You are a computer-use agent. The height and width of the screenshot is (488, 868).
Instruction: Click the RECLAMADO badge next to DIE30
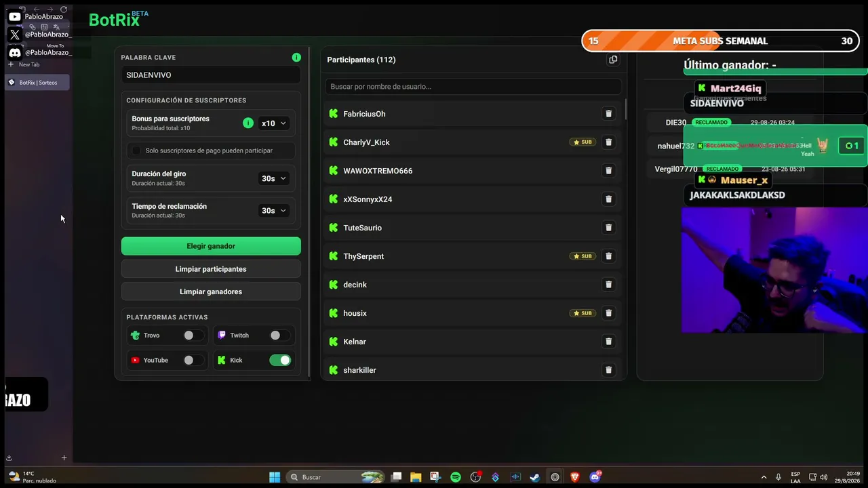tap(711, 123)
